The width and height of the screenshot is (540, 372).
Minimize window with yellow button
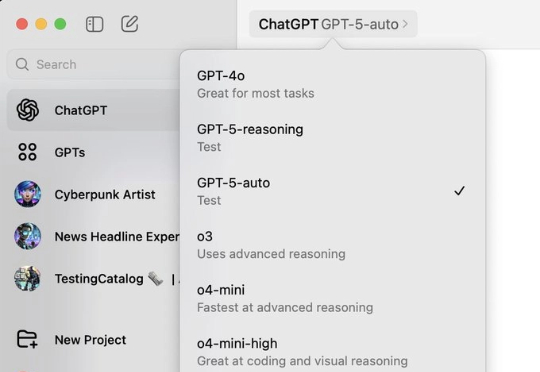41,24
